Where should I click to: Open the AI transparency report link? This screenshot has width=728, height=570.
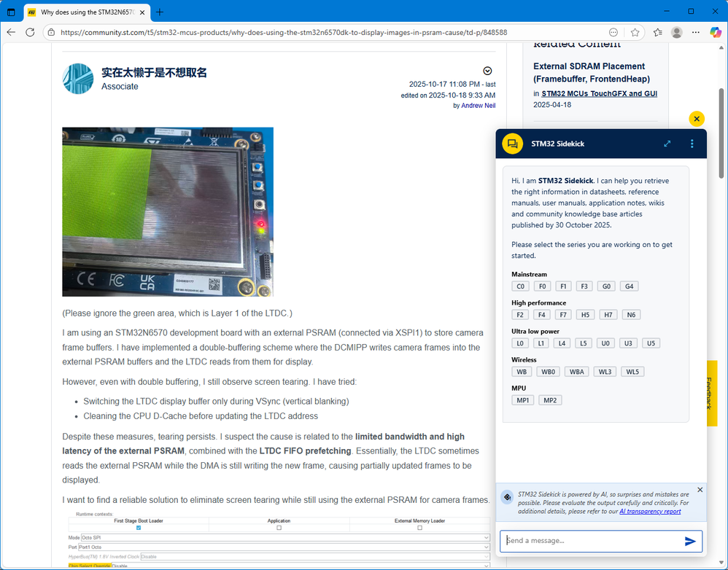(650, 512)
